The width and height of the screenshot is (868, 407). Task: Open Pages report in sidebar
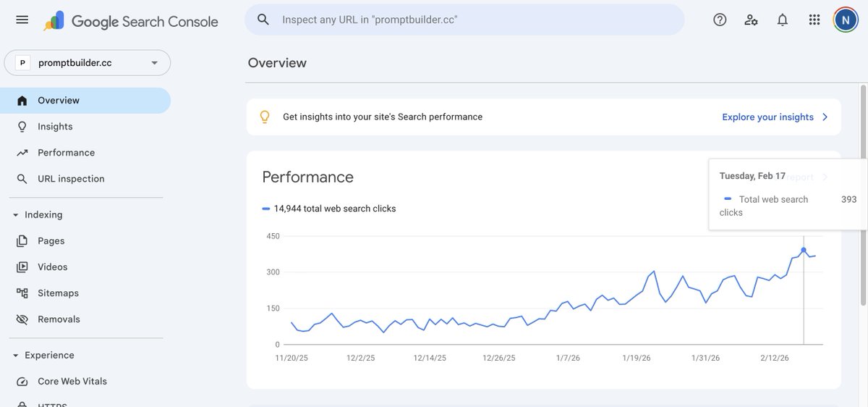(85, 241)
